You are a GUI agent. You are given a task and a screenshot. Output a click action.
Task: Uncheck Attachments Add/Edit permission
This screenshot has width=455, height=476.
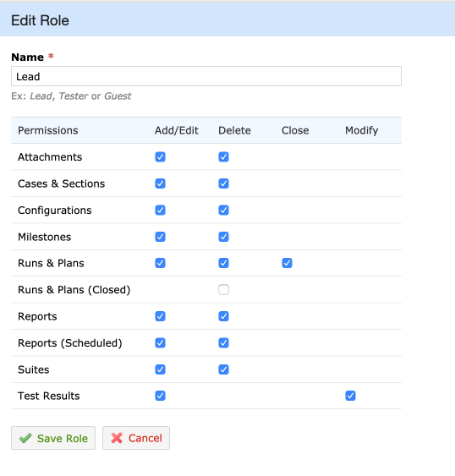pos(160,157)
